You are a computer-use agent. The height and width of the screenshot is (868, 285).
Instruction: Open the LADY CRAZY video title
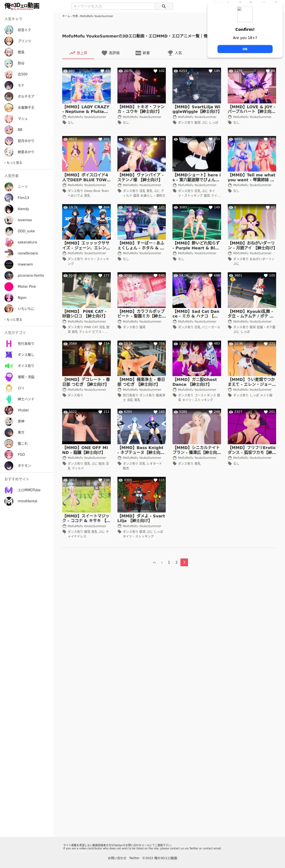tap(86, 109)
